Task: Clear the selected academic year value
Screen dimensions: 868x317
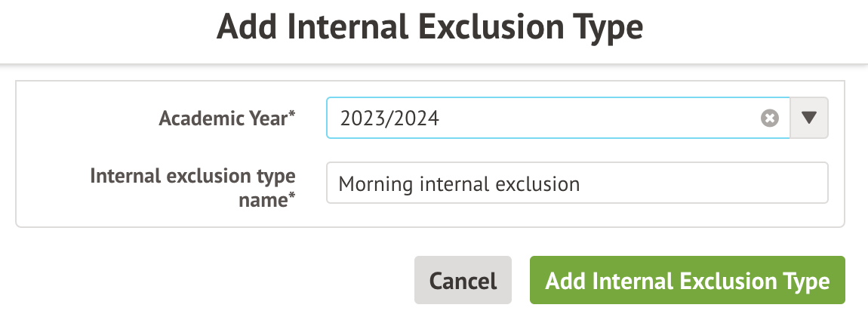Action: [769, 118]
